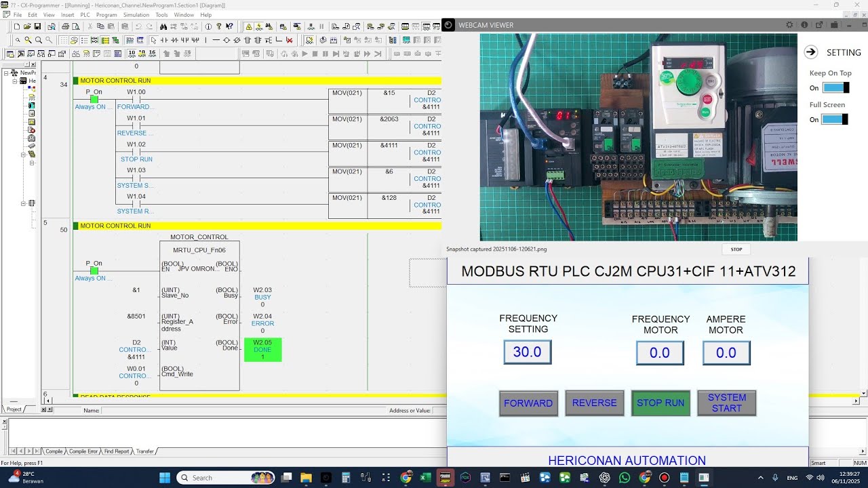
Task: Click the Frequency Setting field showing 30.0
Action: tap(528, 352)
